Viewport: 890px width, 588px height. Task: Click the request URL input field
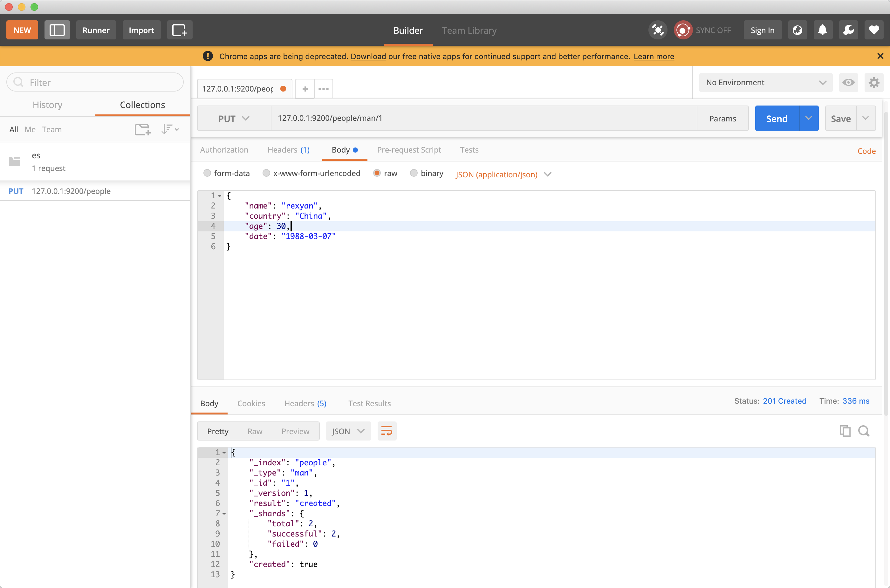(x=483, y=118)
